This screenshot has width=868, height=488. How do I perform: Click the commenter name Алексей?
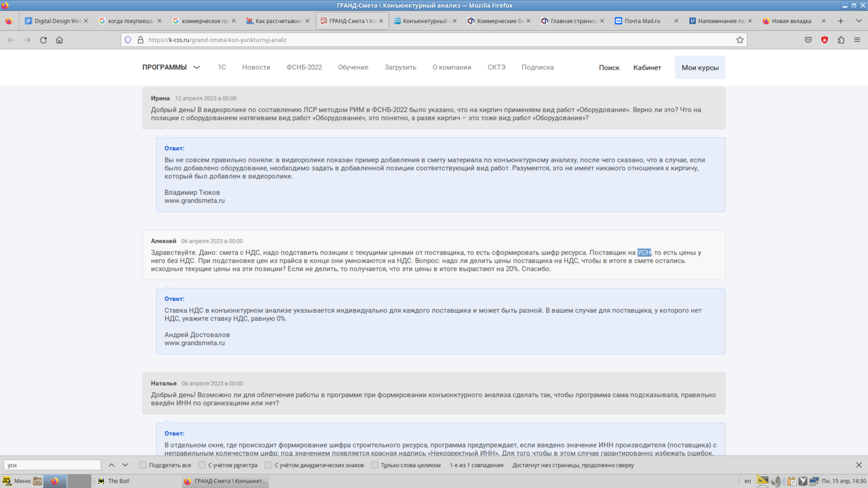[x=164, y=241]
